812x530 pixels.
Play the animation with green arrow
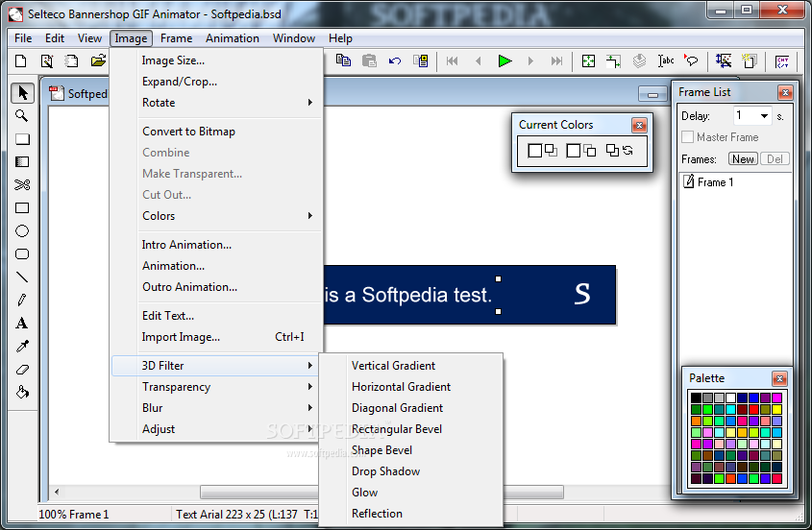[x=504, y=61]
